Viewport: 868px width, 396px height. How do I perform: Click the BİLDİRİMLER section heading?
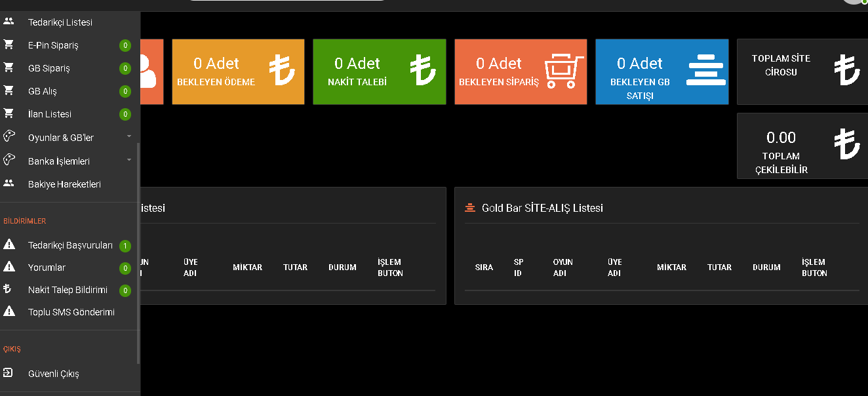25,221
